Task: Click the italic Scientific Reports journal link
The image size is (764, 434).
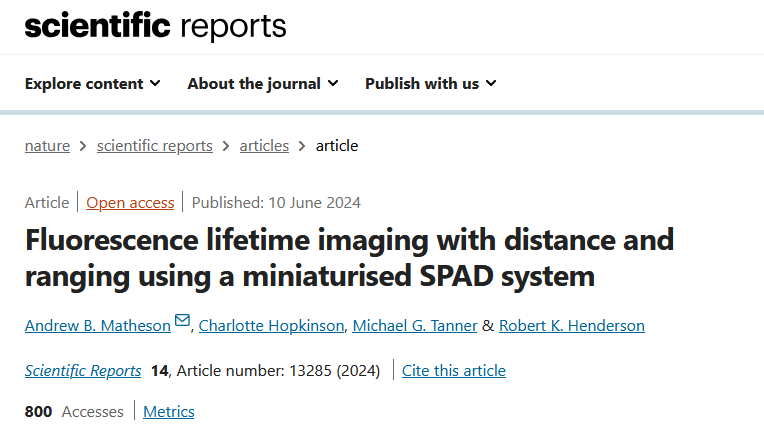Action: tap(83, 371)
